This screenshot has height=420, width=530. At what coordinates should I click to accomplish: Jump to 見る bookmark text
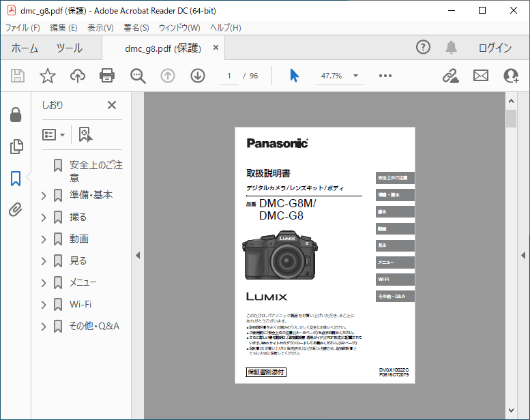point(78,261)
